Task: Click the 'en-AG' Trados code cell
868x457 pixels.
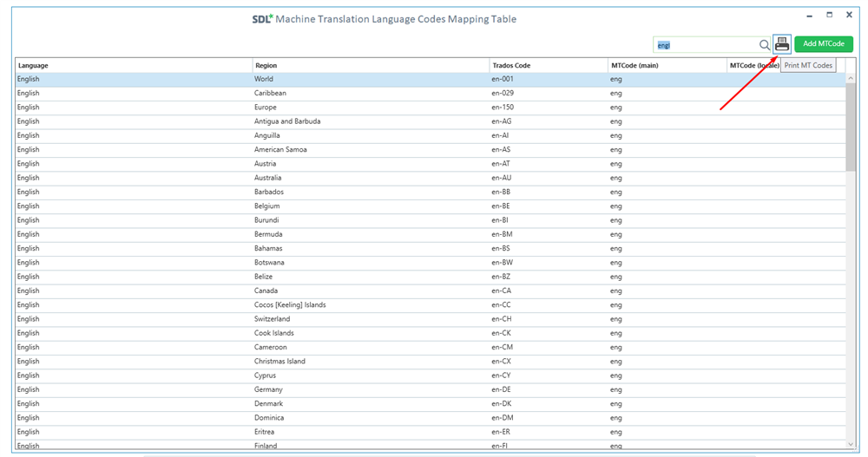Action: coord(549,121)
